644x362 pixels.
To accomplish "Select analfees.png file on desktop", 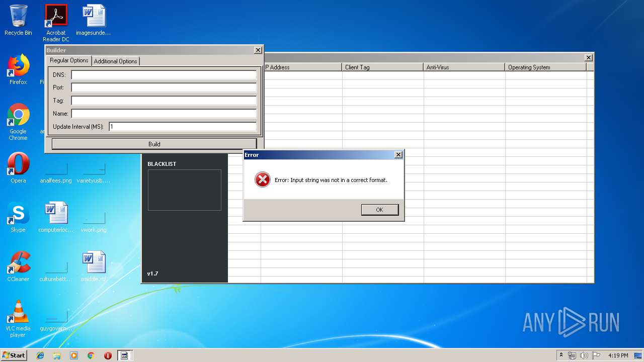I will [x=56, y=172].
